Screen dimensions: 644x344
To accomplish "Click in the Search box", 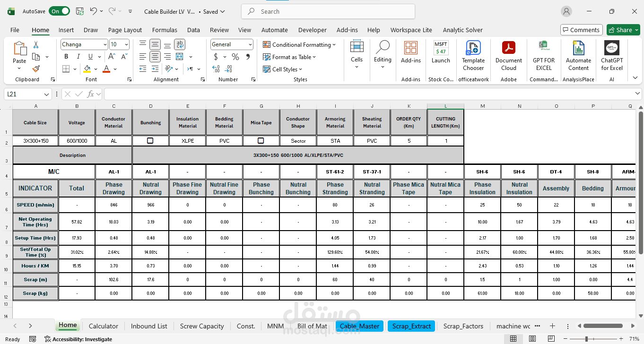I will point(328,11).
